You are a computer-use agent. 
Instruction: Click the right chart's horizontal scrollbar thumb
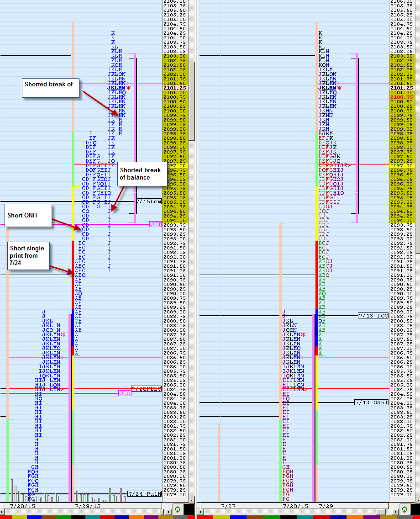point(381,512)
